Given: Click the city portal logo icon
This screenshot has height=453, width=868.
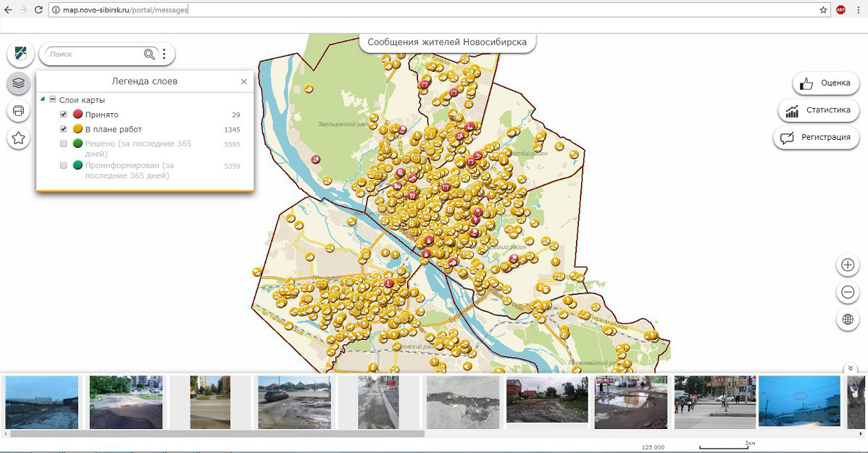Looking at the screenshot, I should point(19,54).
